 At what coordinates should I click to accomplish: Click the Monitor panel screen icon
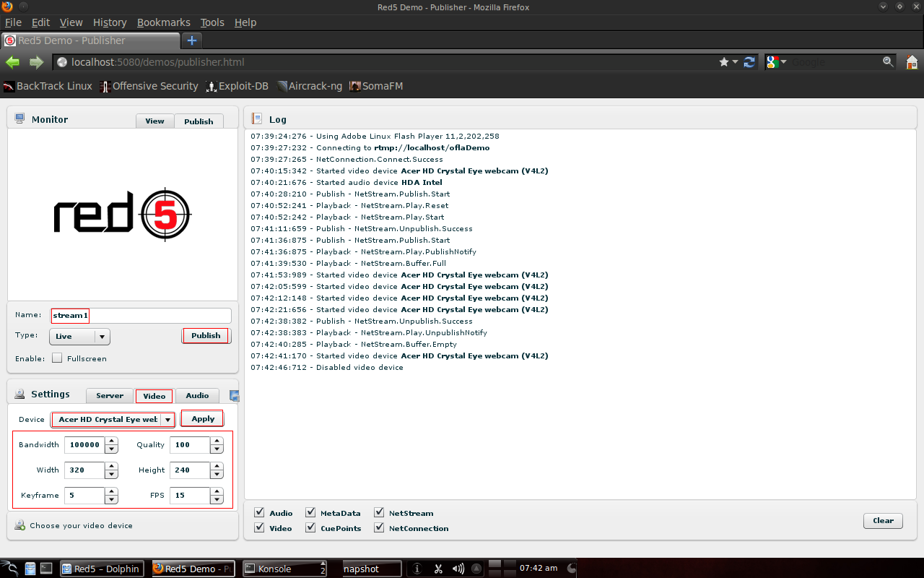pos(19,118)
